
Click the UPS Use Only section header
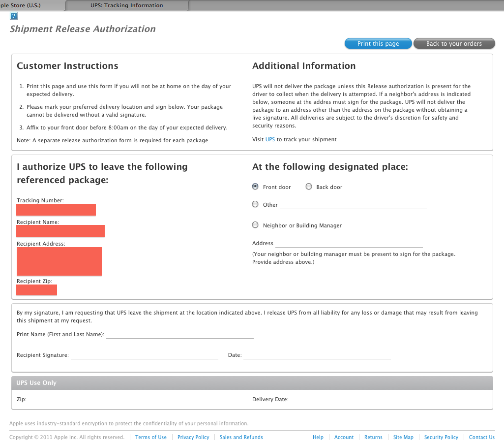(252, 383)
